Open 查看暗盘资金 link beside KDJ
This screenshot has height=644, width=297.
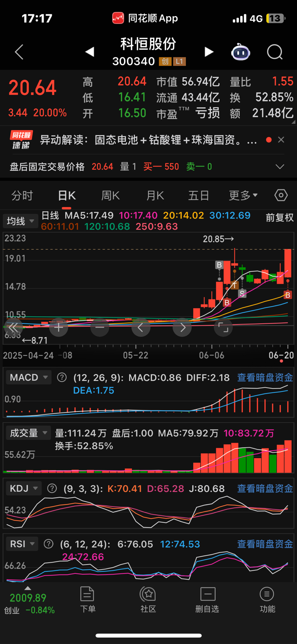265,488
